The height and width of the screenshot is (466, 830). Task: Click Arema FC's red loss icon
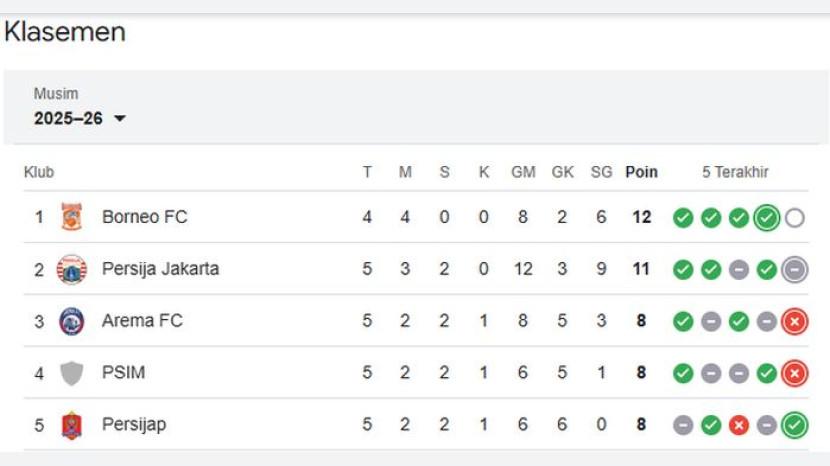[794, 321]
